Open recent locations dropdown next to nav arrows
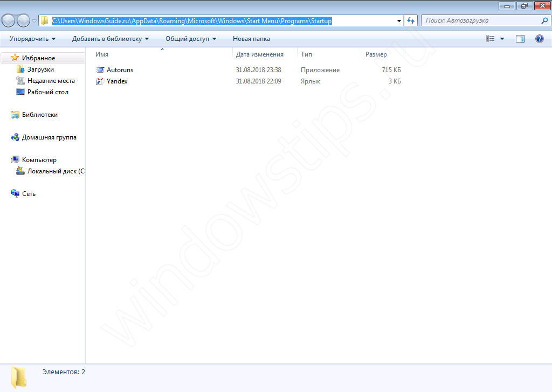This screenshot has width=552, height=392. (34, 21)
